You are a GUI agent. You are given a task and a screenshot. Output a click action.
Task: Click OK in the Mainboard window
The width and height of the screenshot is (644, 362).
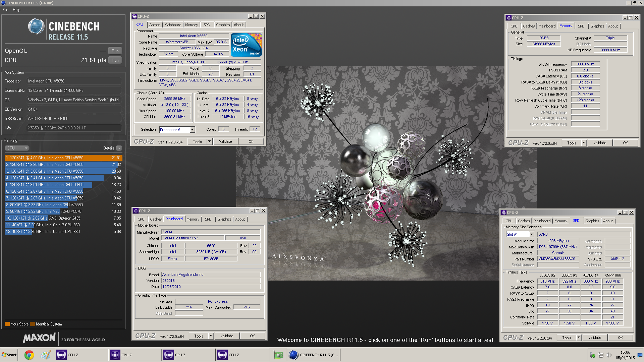click(x=252, y=336)
